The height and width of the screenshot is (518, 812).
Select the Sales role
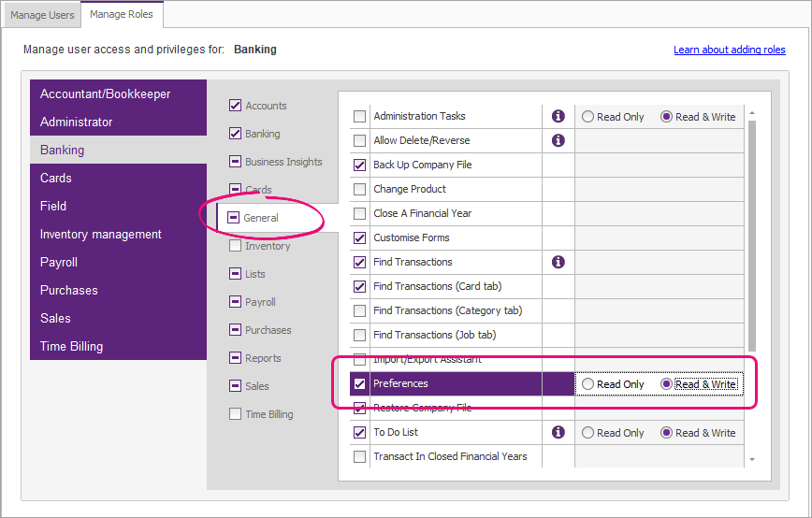point(118,318)
